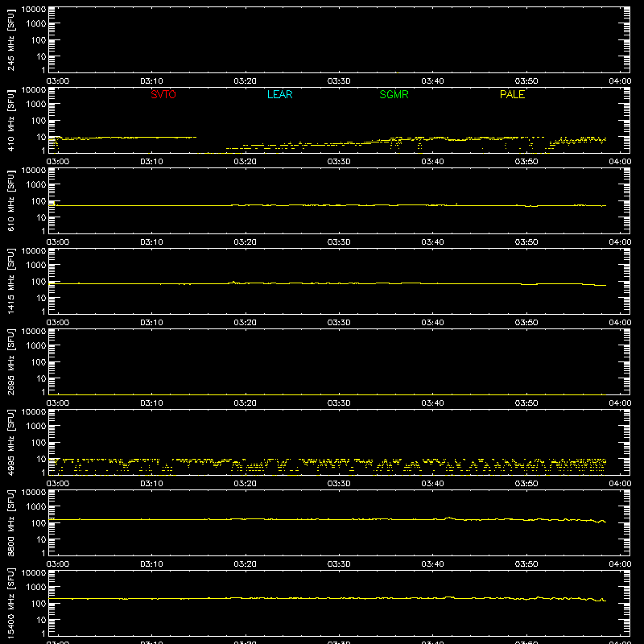Select the 410 MHz [SFU] axis title

coord(11,120)
